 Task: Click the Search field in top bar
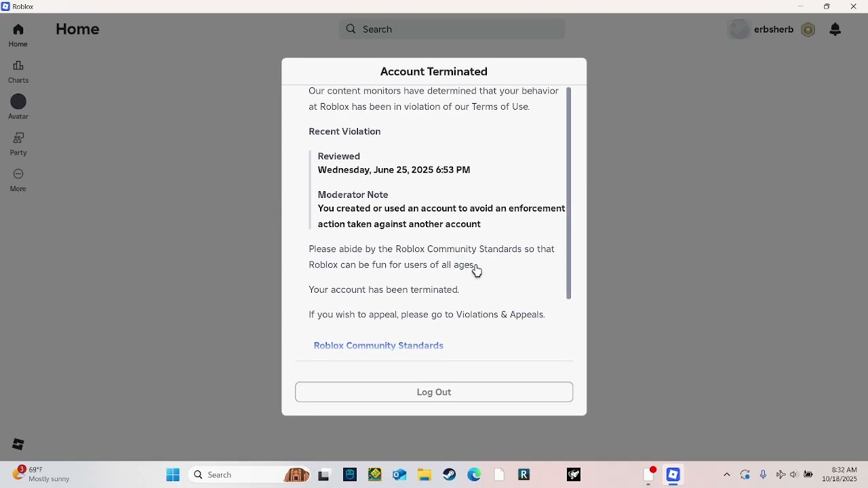coord(452,29)
